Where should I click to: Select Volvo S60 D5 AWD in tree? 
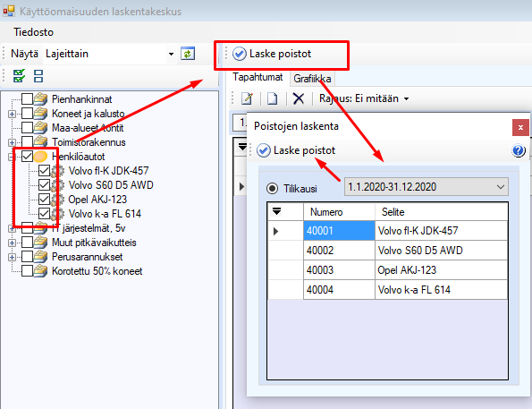111,185
